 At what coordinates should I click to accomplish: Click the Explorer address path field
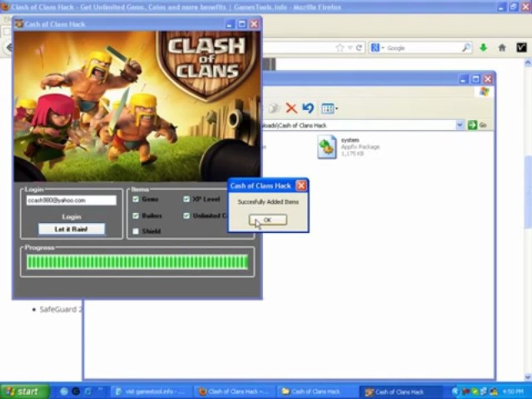click(x=358, y=125)
